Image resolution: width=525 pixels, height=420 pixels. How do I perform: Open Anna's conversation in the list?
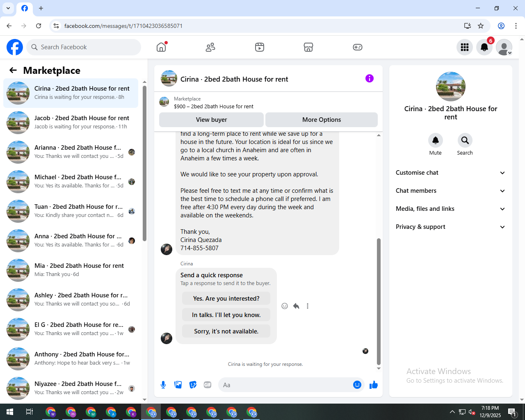[71, 241]
